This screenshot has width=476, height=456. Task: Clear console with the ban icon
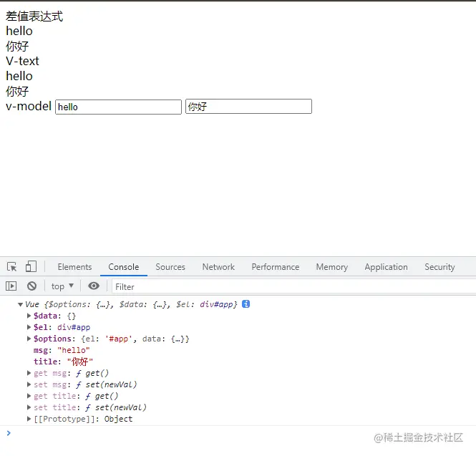(x=31, y=286)
